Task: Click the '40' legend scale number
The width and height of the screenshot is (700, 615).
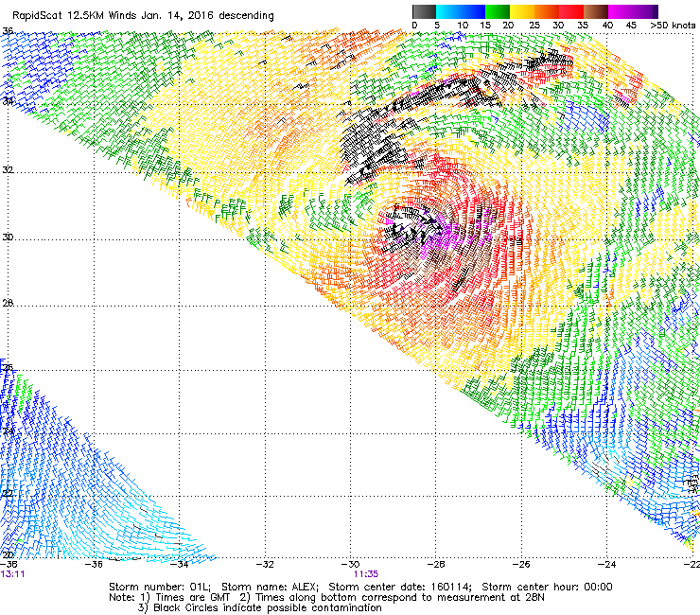Action: (607, 26)
